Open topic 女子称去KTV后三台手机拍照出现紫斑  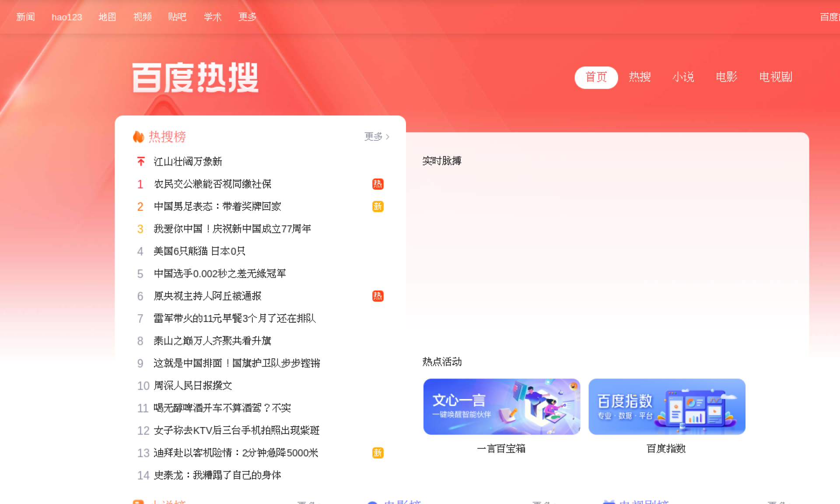(236, 430)
